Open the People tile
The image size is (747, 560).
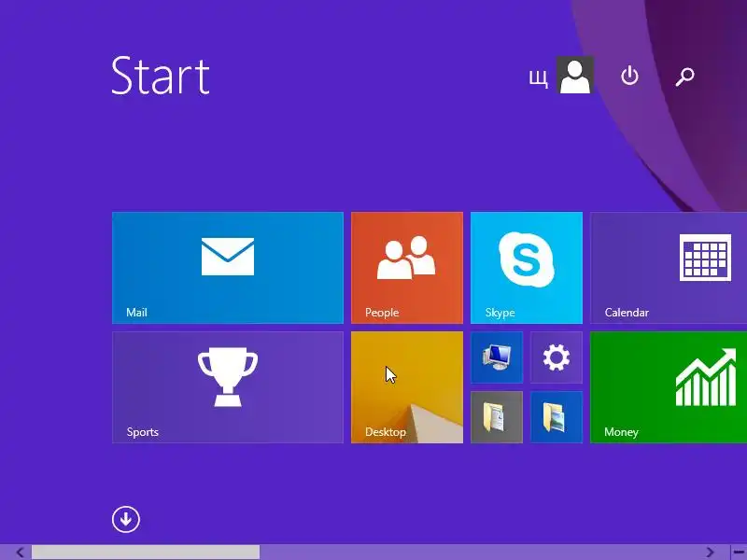tap(407, 268)
